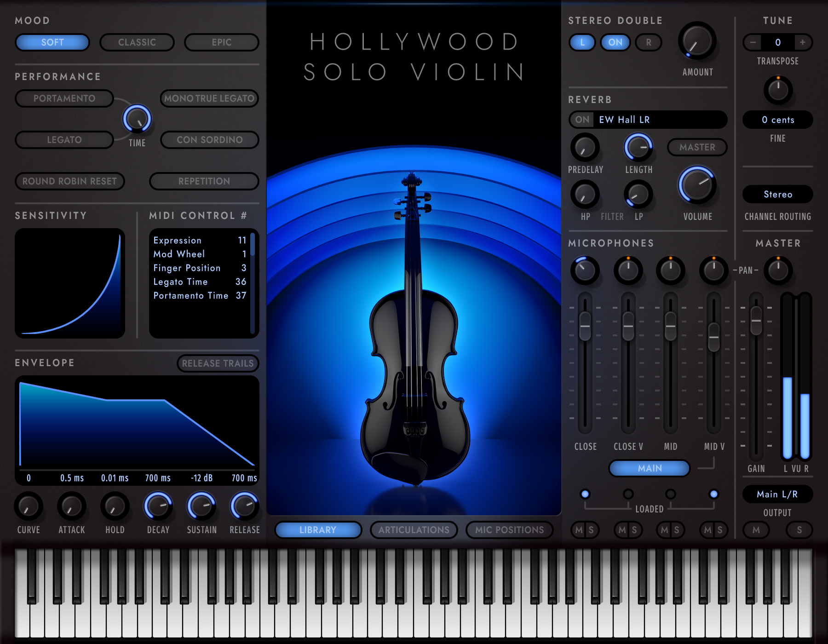Open the MIC POSITIONS tab
Image resolution: width=828 pixels, height=644 pixels.
[x=510, y=530]
